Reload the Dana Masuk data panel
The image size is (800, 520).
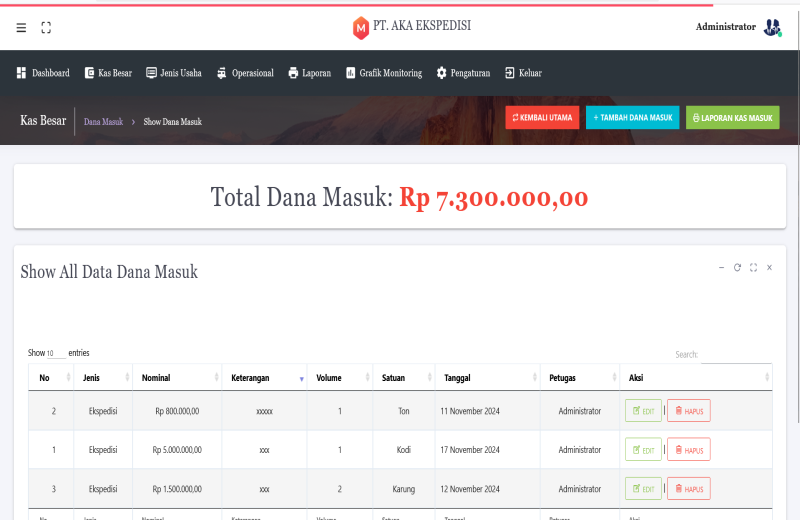point(737,268)
